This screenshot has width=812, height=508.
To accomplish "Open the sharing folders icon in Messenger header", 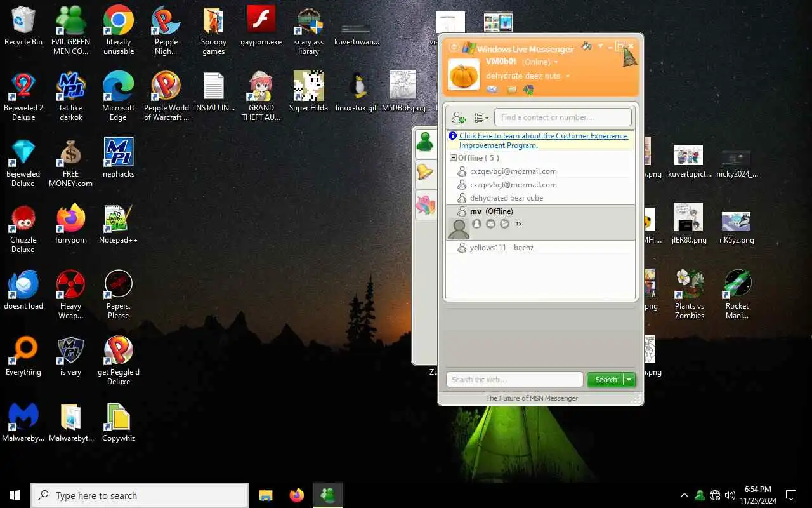I will 512,90.
